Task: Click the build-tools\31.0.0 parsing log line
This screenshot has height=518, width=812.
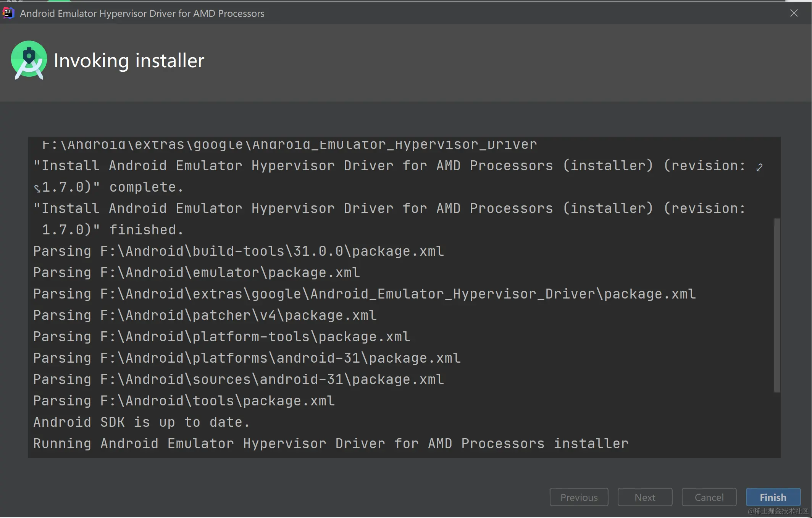Action: click(238, 251)
